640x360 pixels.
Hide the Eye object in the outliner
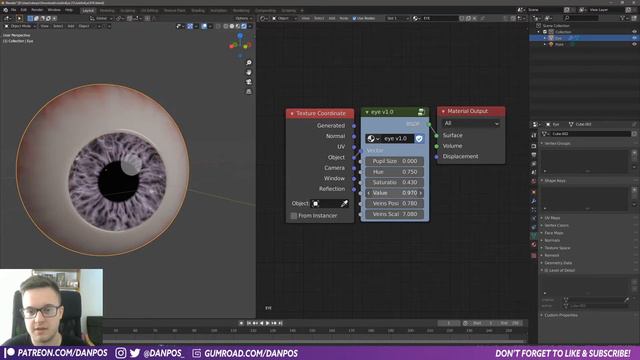(634, 38)
